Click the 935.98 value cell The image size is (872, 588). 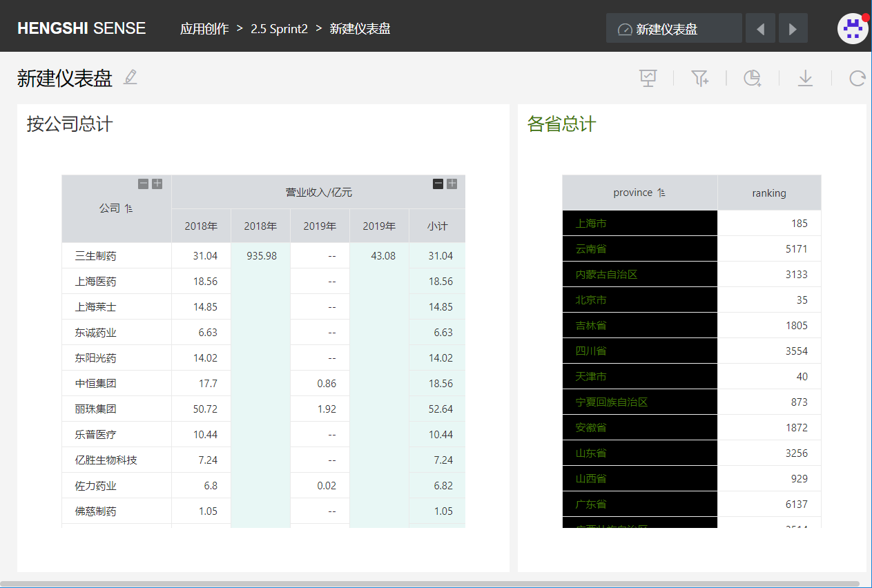click(x=261, y=255)
